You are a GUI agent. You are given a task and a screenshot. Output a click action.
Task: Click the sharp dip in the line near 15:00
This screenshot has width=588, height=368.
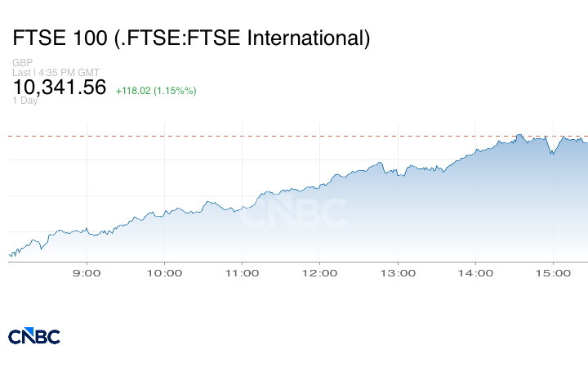[x=553, y=154]
